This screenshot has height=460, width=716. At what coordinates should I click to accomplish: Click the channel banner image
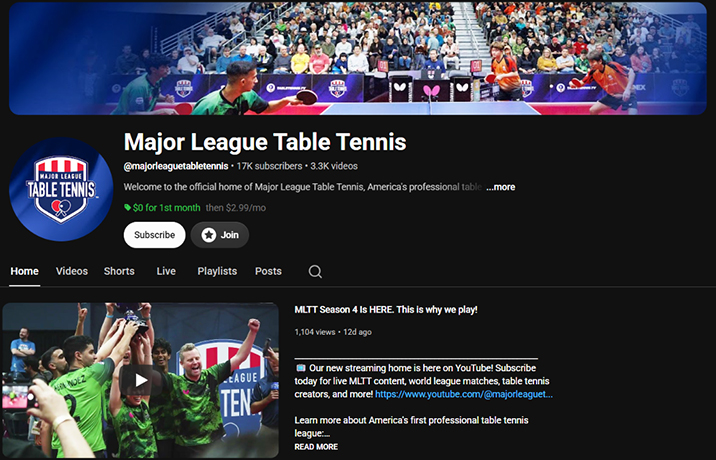(358, 58)
